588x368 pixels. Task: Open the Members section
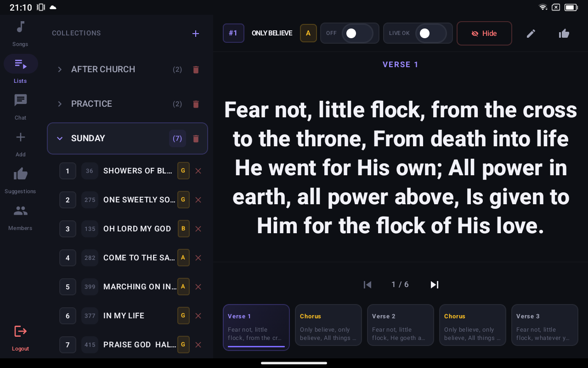20,217
